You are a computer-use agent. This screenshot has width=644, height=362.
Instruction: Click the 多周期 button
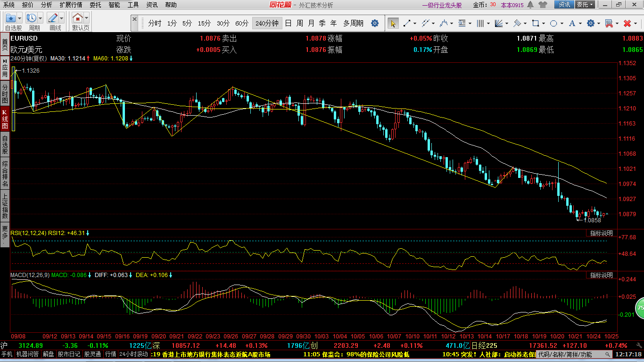pos(353,23)
